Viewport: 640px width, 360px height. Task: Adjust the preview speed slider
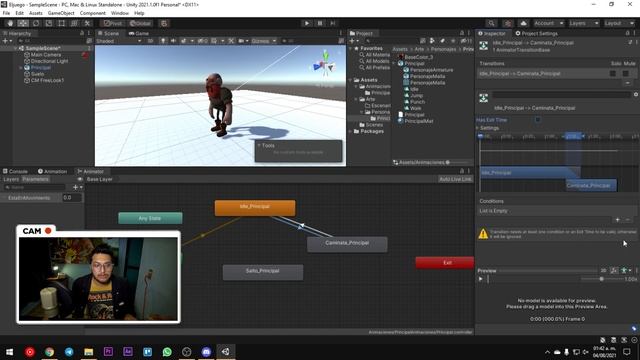pos(602,279)
